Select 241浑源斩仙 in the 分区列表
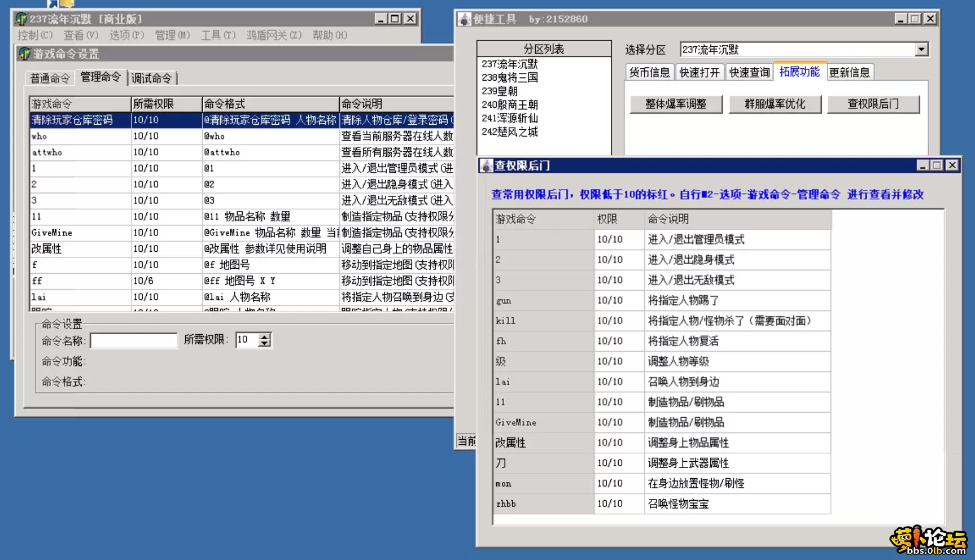The height and width of the screenshot is (560, 975). (x=509, y=118)
